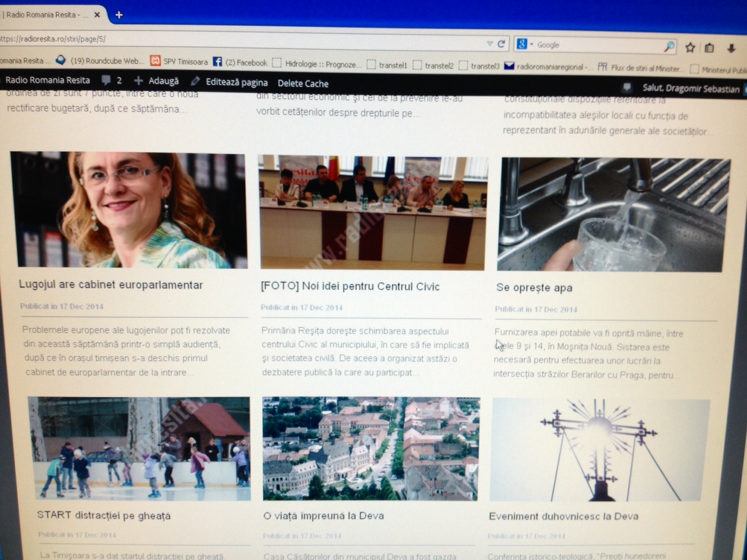Open transtel3 bookmark
This screenshot has height=560, width=747.
479,66
